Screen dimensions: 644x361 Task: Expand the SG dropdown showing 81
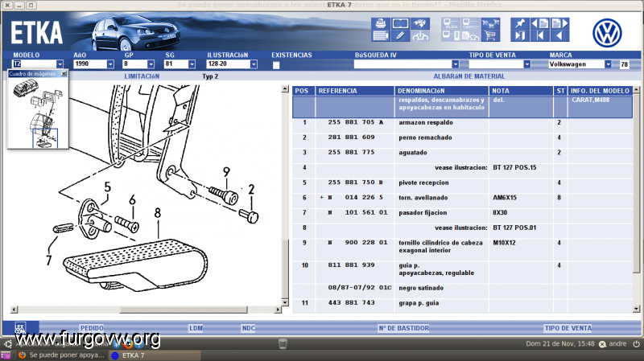click(x=192, y=64)
